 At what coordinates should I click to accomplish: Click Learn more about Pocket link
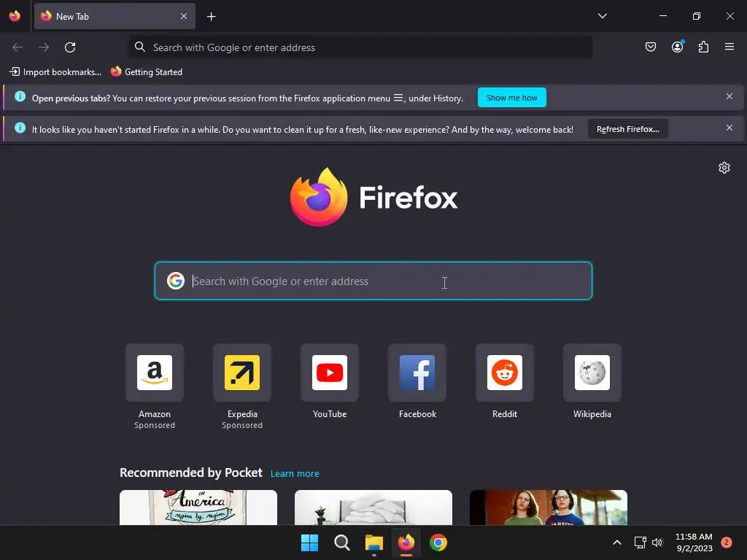click(295, 474)
